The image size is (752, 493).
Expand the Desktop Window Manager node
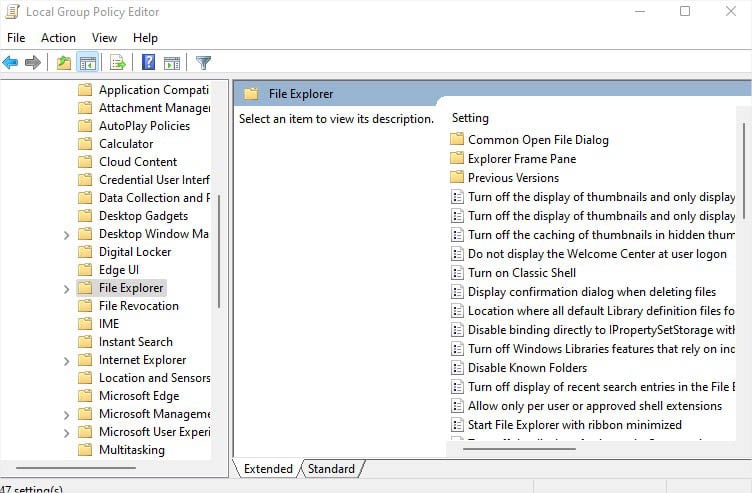66,235
